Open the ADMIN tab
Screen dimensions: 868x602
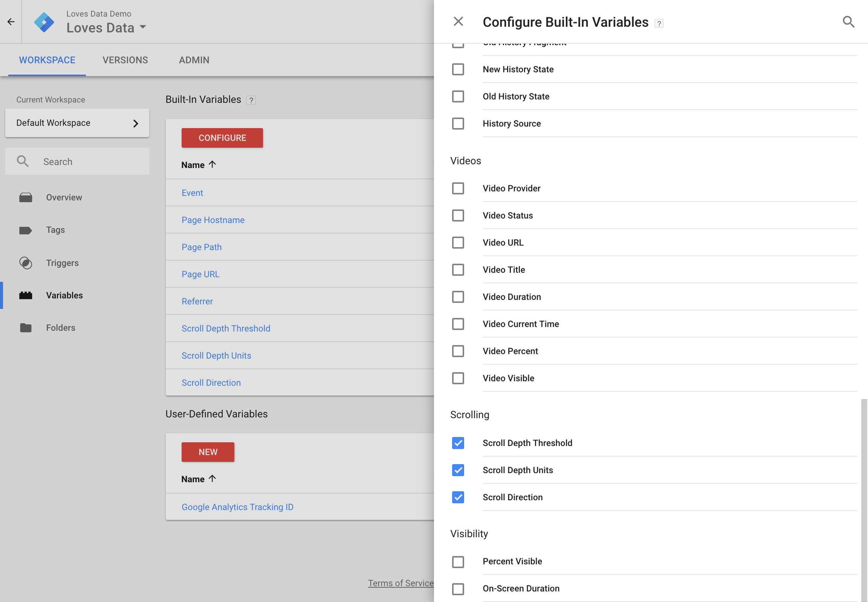[194, 60]
